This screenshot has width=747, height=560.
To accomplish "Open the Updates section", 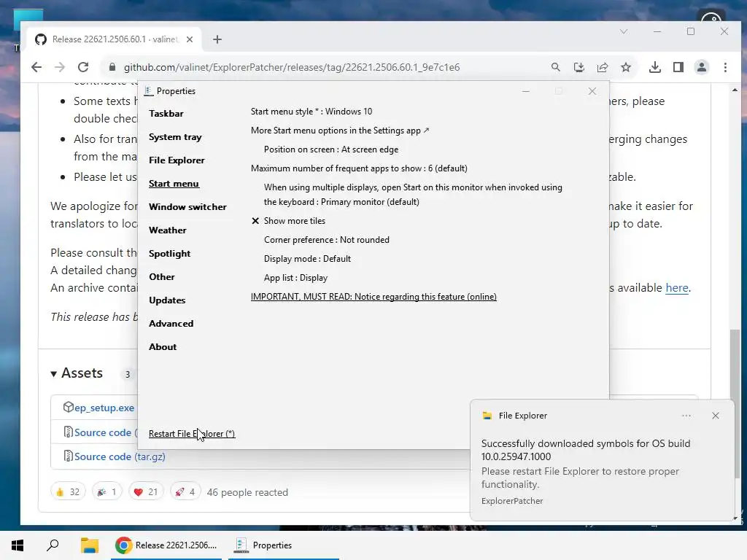I will click(x=167, y=300).
